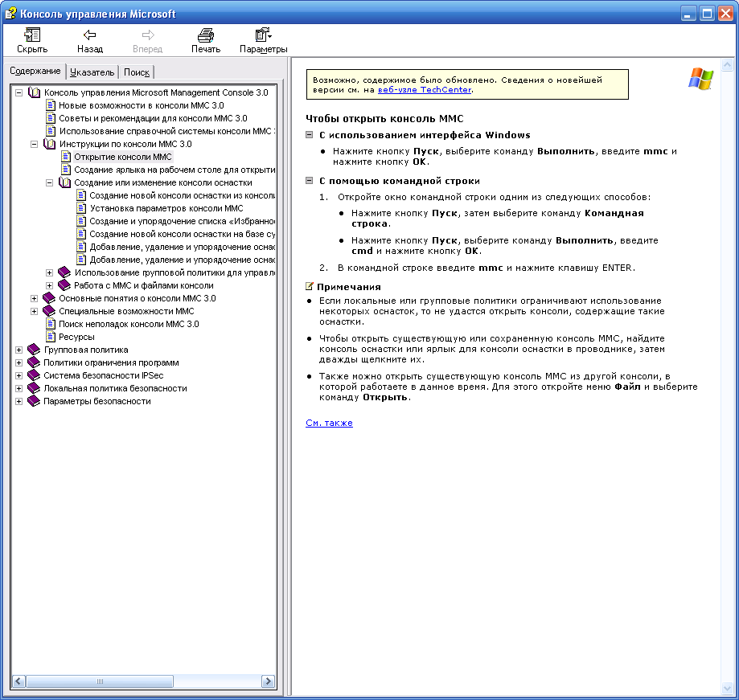Viewport: 739px width, 700px height.
Task: Click the tree pane scroll right arrow
Action: coord(268,682)
